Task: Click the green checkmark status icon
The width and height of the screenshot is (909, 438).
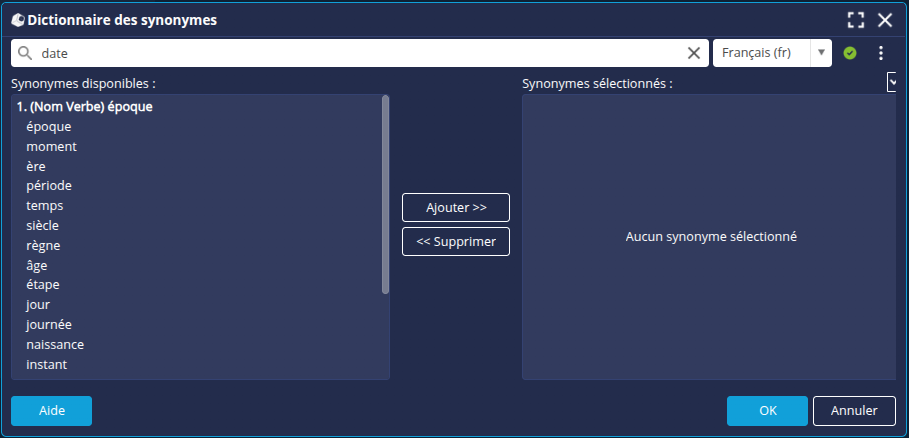Action: 850,53
